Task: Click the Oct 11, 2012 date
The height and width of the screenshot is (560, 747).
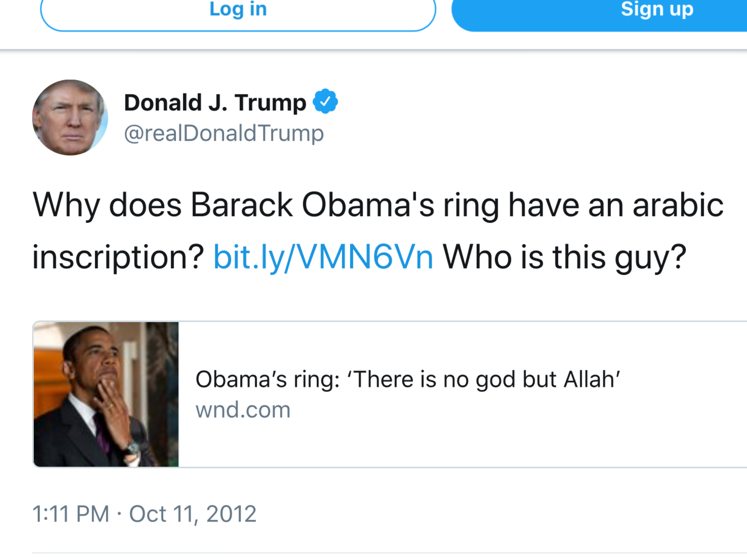Action: (x=193, y=514)
